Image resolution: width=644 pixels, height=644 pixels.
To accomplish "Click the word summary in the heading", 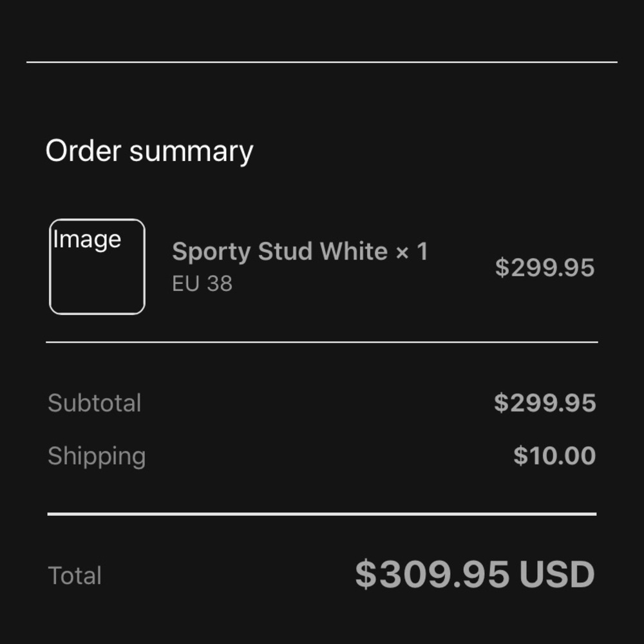I will 191,152.
